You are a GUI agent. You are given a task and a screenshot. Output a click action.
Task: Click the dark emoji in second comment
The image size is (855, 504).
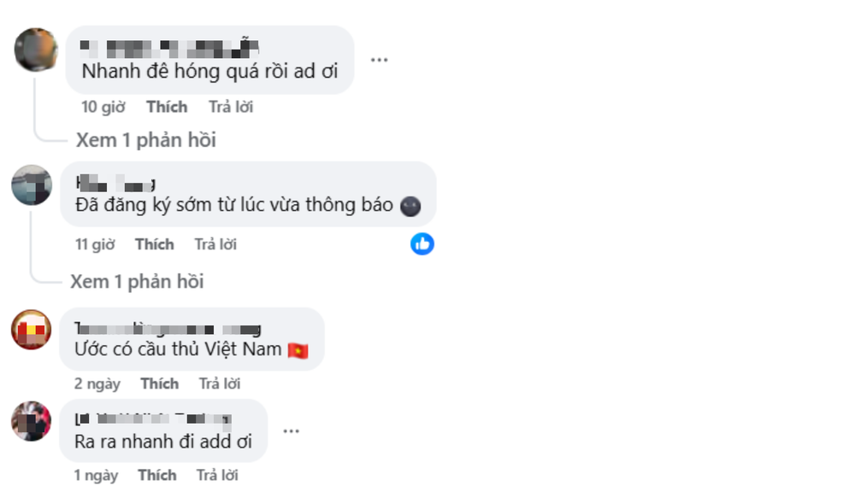click(x=410, y=206)
